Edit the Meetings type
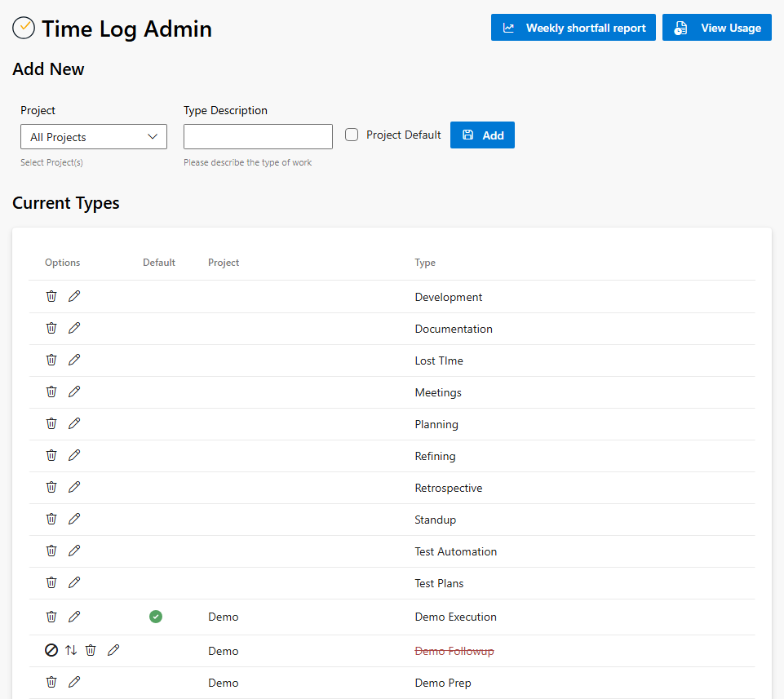Image resolution: width=784 pixels, height=699 pixels. point(74,392)
